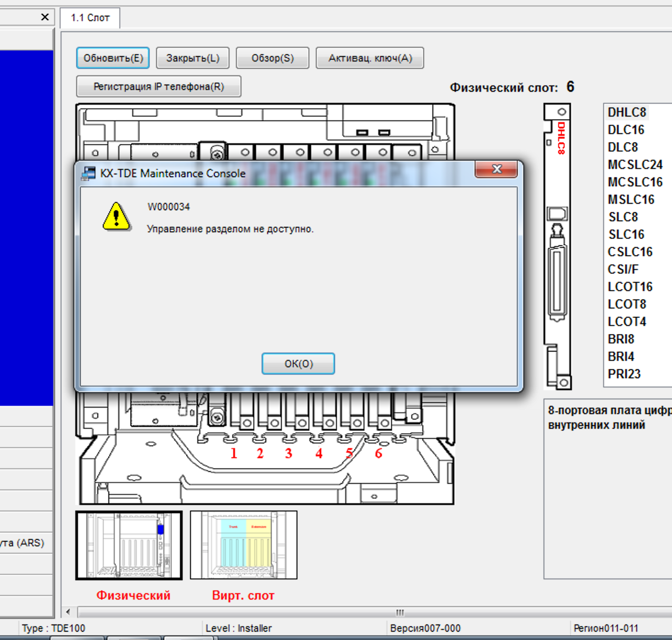Select slot 5 on the shelf diagram
This screenshot has width=672, height=640.
349,454
